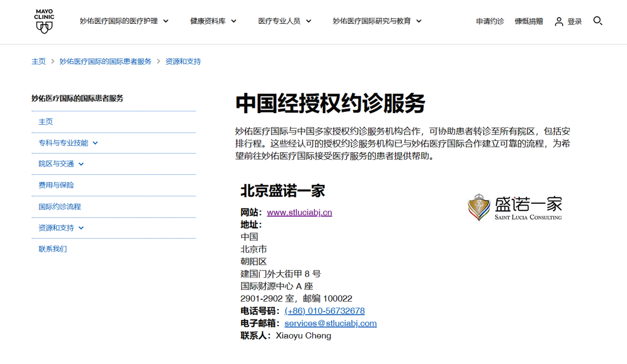Visit the www.stluciabj.cn website link

point(299,212)
